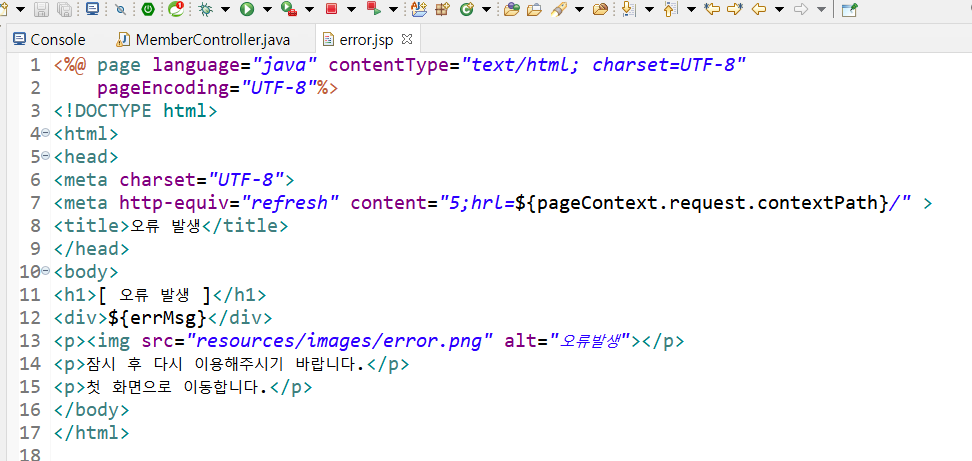Start debugging with the bug icon
Viewport: 972px width, 461px height.
click(x=206, y=9)
